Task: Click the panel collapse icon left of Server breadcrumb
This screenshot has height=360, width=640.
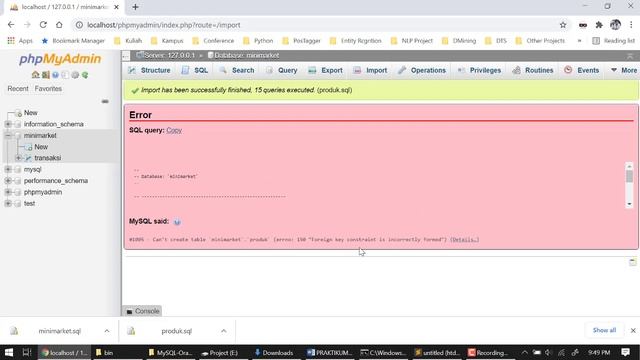Action: [126, 56]
